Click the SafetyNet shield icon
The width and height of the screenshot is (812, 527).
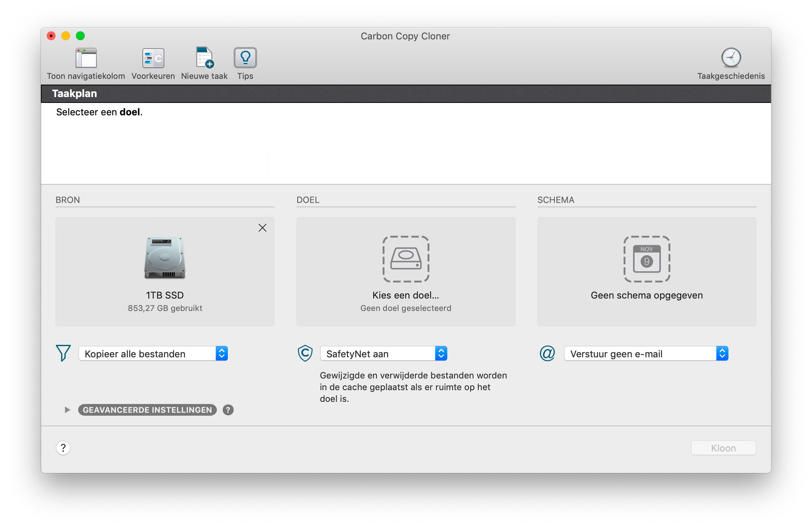(x=305, y=353)
